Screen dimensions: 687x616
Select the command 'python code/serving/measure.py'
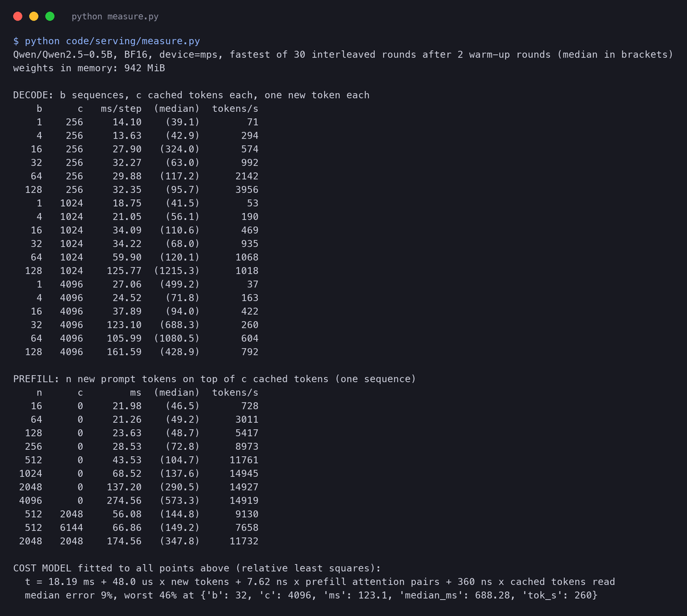(x=112, y=41)
